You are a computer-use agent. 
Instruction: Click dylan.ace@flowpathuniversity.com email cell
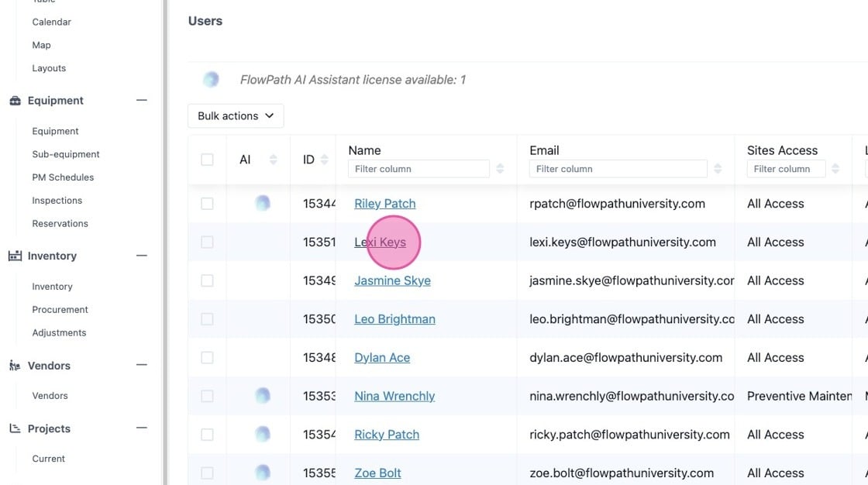coord(625,358)
